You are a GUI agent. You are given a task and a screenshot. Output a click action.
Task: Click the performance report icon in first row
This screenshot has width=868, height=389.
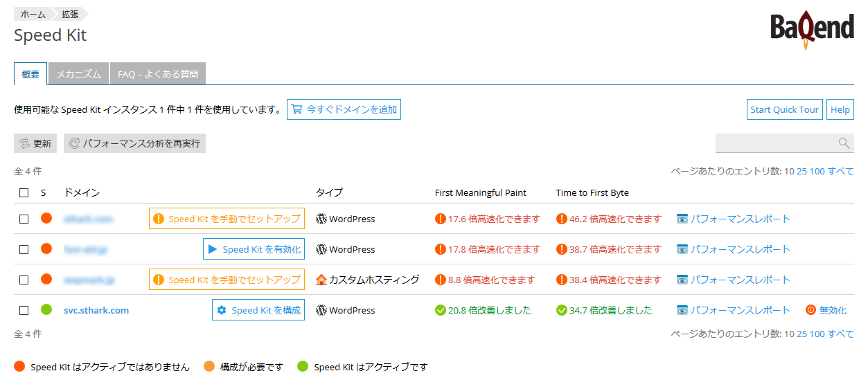tap(682, 219)
